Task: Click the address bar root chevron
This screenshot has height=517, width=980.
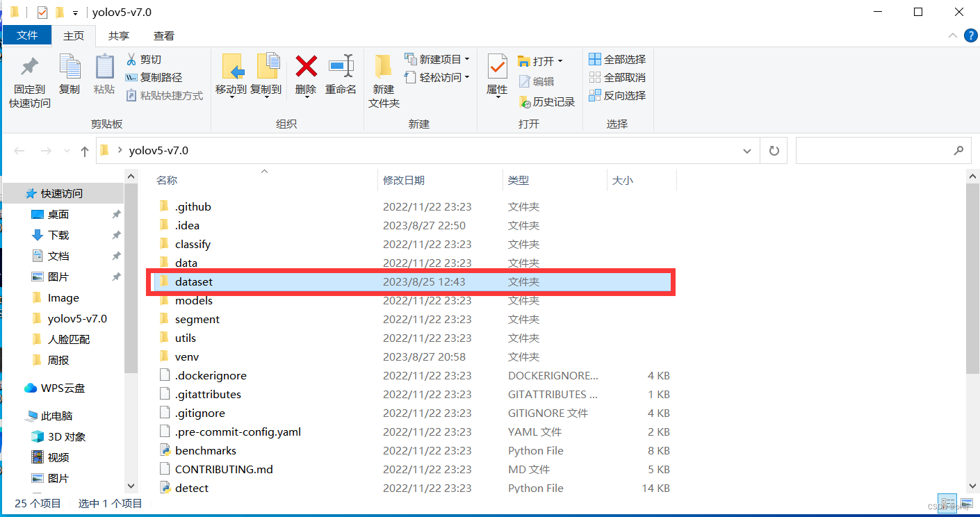Action: click(121, 150)
